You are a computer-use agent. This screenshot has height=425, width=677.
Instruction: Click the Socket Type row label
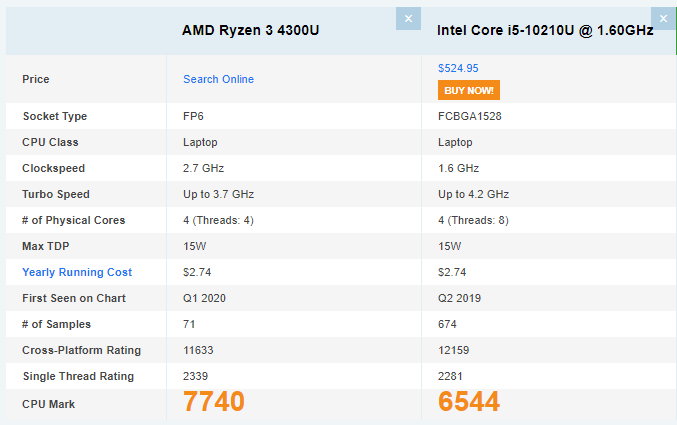(x=55, y=116)
